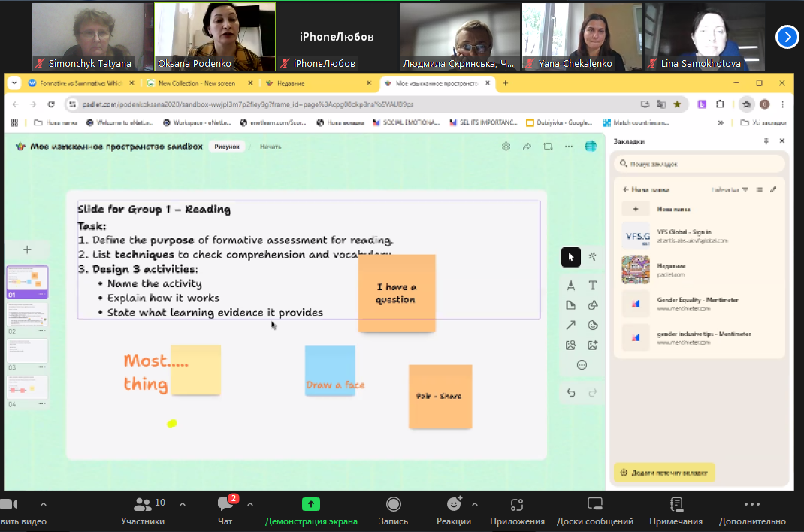Click Додати поточну вкладку button
This screenshot has width=804, height=532.
tap(664, 473)
